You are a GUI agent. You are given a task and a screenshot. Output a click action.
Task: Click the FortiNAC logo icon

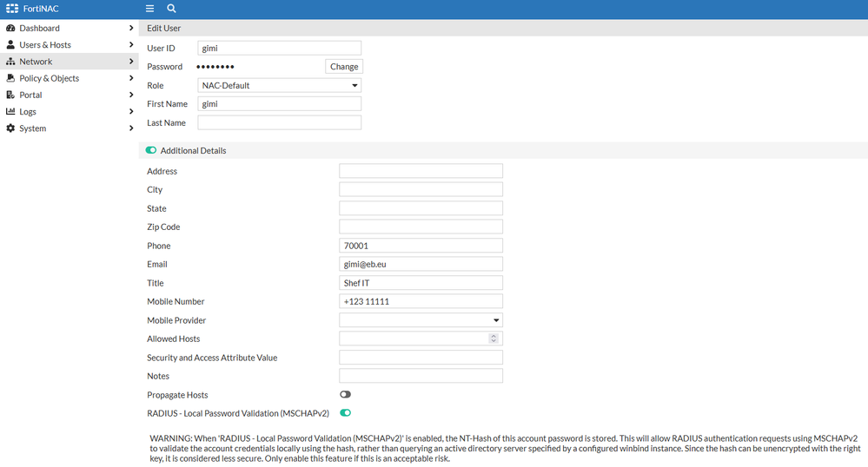[x=12, y=8]
